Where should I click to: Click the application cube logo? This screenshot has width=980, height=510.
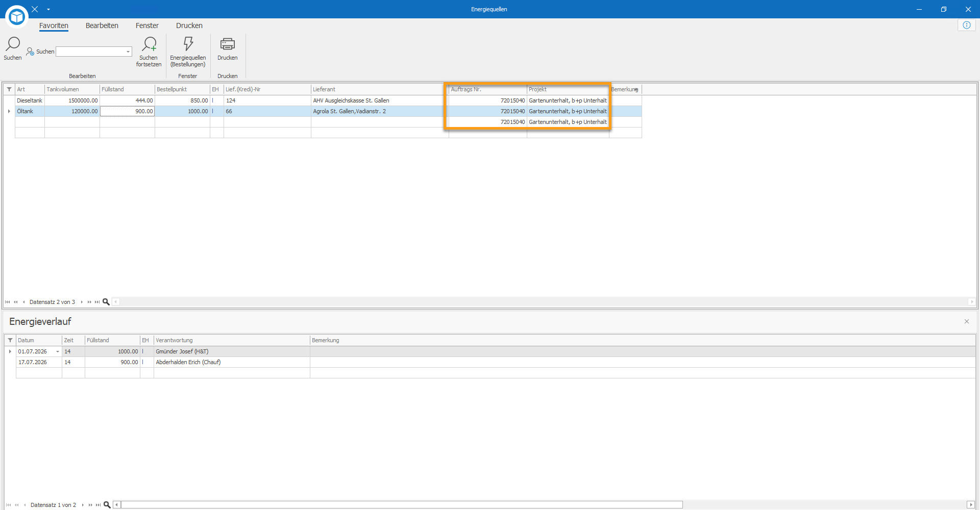pyautogui.click(x=17, y=16)
